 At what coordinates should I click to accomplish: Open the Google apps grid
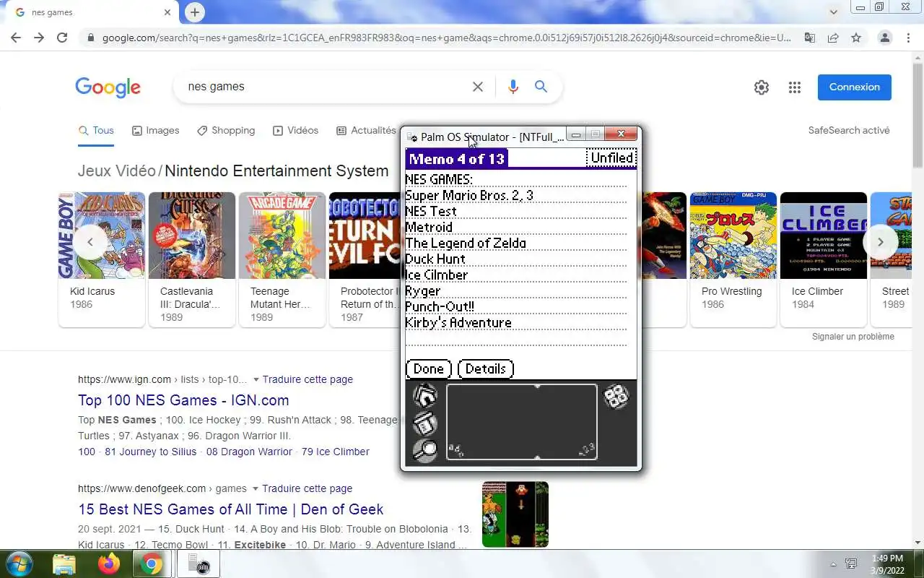click(795, 87)
